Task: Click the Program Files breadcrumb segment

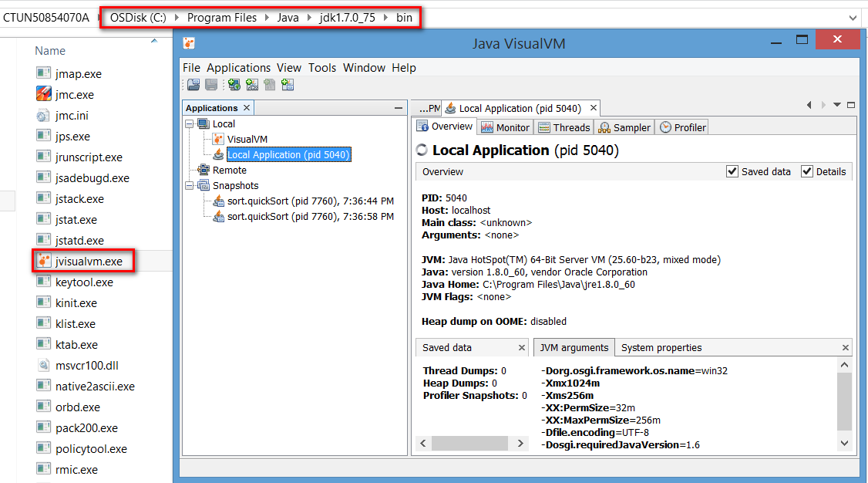Action: point(222,18)
